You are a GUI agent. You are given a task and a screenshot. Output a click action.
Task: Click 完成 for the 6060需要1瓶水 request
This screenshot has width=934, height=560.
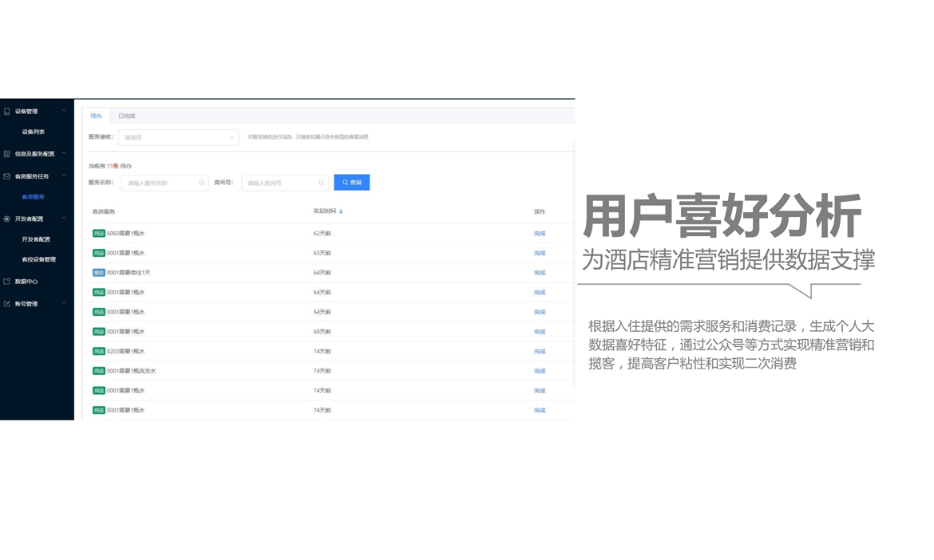[x=540, y=234]
